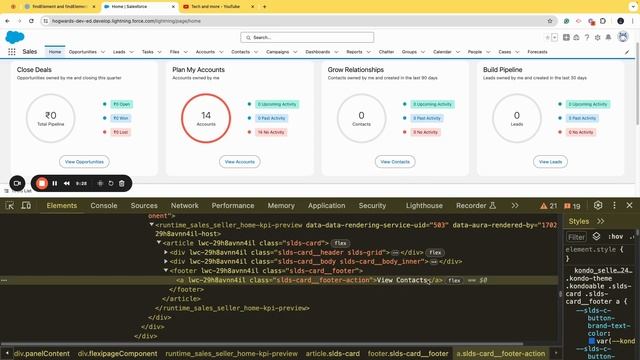Open the Salesforce Help question mark
This screenshot has height=360, width=640.
coord(587,38)
